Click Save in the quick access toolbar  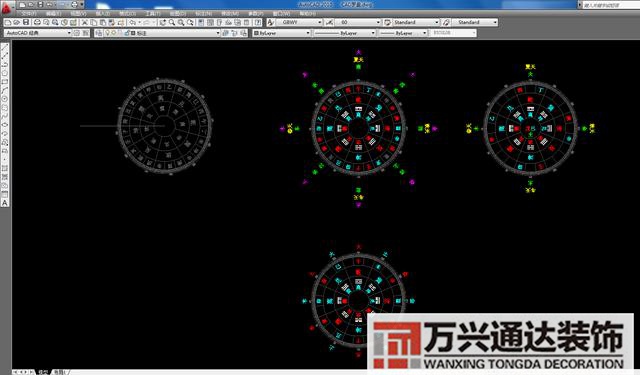coord(40,4)
